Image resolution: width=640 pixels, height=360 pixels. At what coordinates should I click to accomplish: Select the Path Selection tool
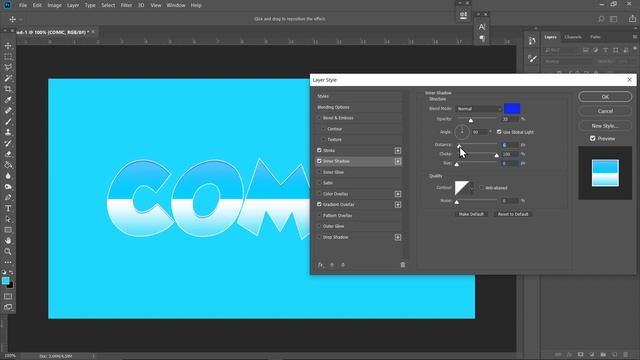pos(8,219)
